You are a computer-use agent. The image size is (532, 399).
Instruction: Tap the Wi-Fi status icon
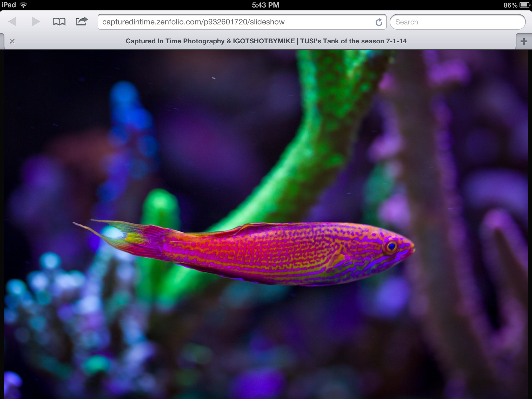[23, 5]
